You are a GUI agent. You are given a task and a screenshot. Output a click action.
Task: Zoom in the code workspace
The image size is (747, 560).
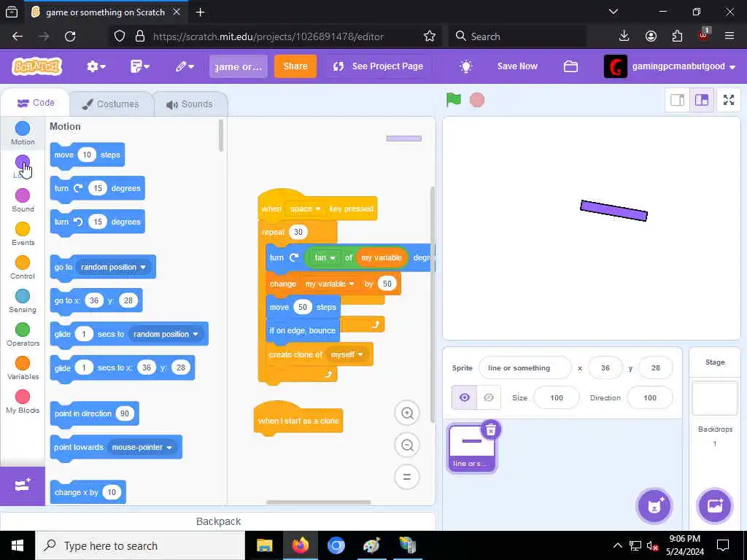coord(407,413)
